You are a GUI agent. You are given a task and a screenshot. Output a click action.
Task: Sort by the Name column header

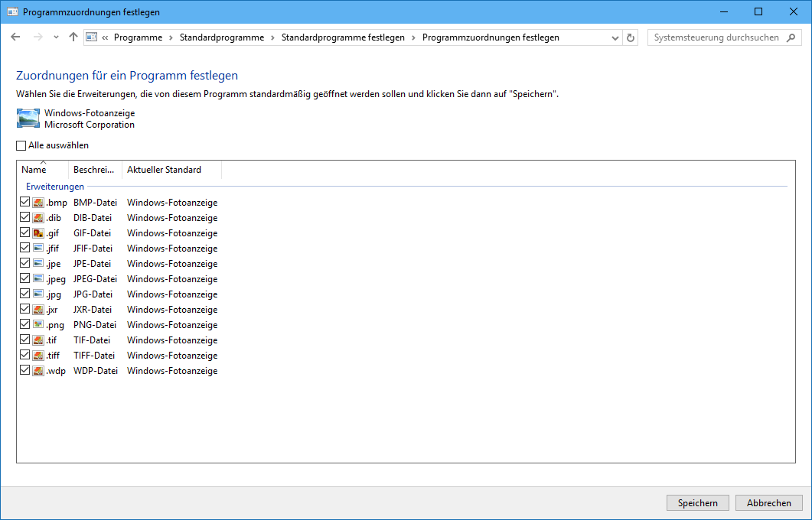tap(43, 170)
